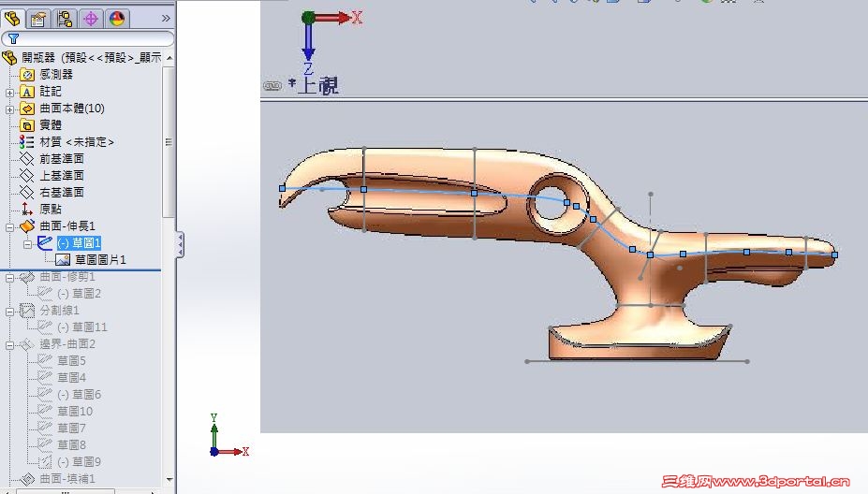The height and width of the screenshot is (494, 868).
Task: Select the 實體 solid bodies icon
Action: 26,125
